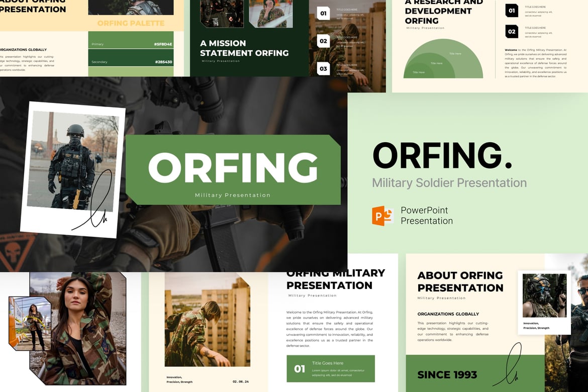Open the small inset photo with yellow tape

tap(30, 323)
